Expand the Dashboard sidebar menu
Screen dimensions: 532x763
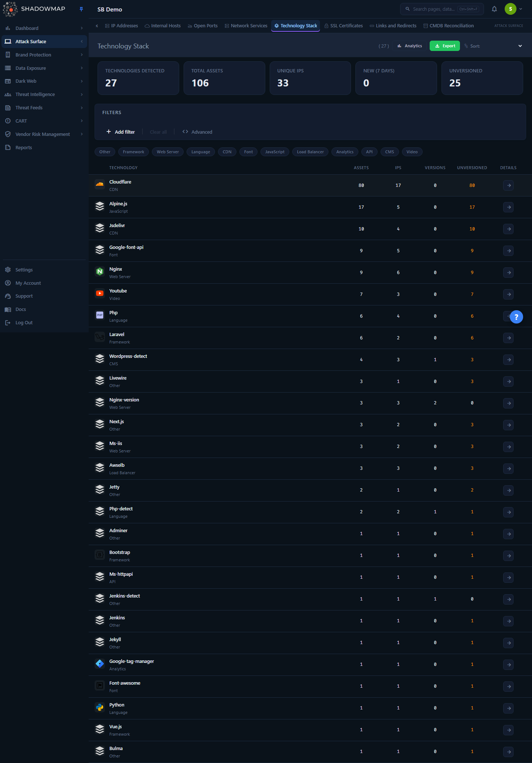point(82,28)
